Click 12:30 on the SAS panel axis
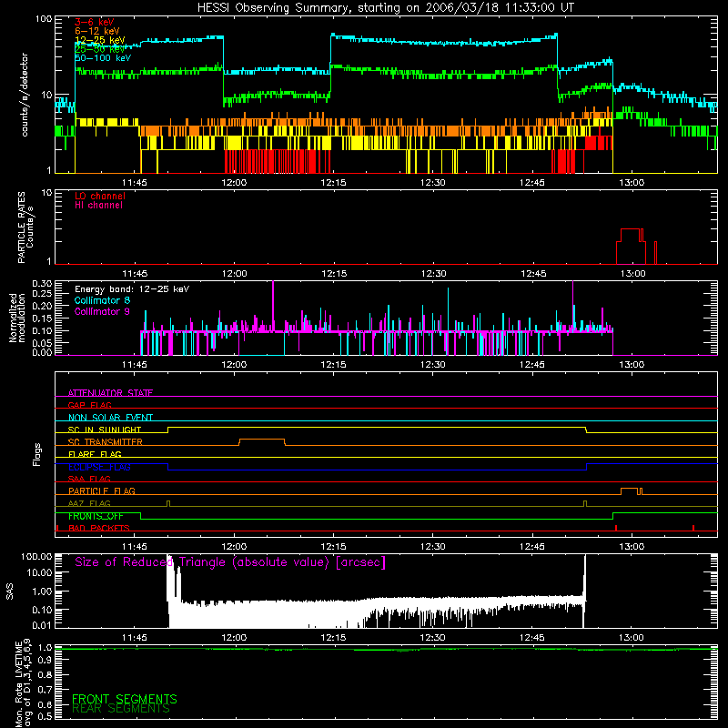728x728 pixels. tap(433, 638)
